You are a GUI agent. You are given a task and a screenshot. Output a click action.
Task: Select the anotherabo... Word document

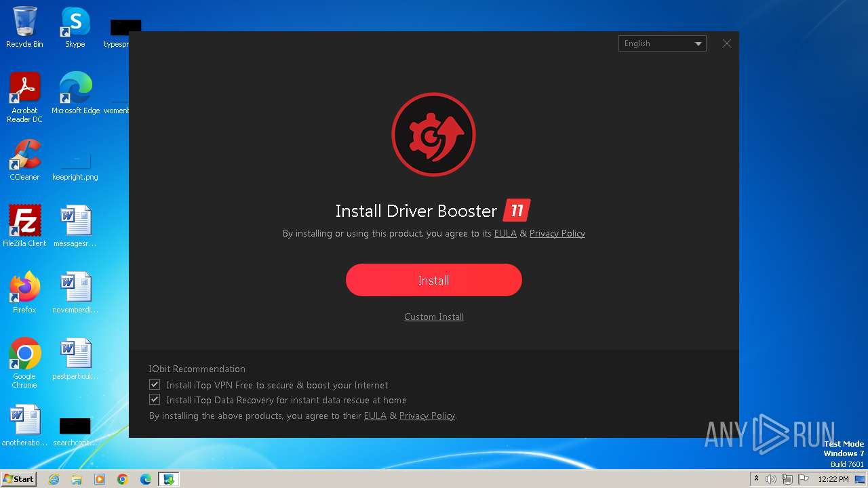24,426
